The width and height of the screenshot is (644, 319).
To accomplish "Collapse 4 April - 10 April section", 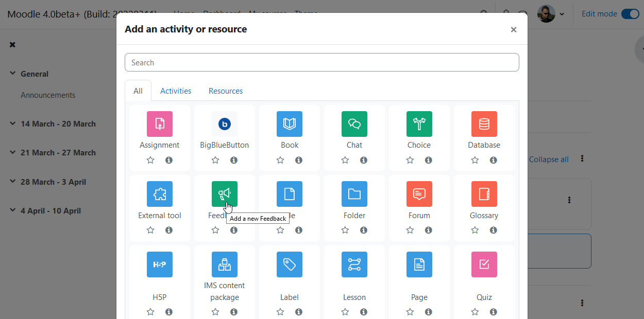I will 12,210.
